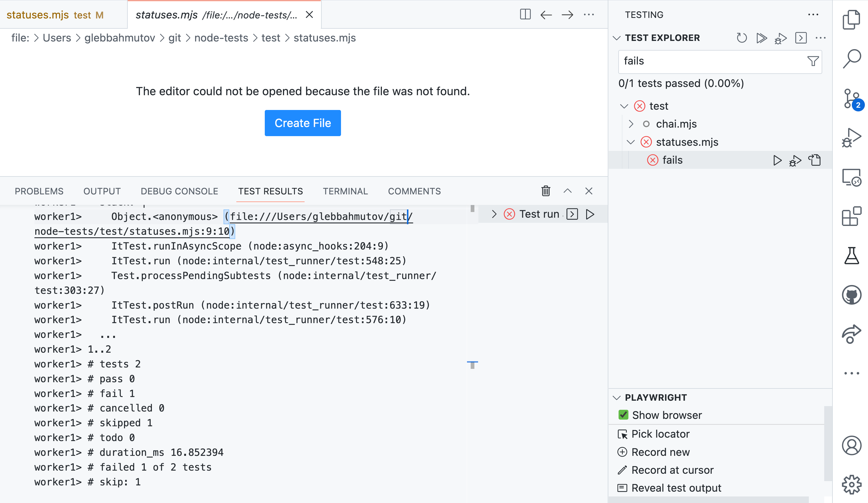Image resolution: width=868 pixels, height=503 pixels.
Task: Refresh tests in the Test Explorer
Action: (742, 38)
